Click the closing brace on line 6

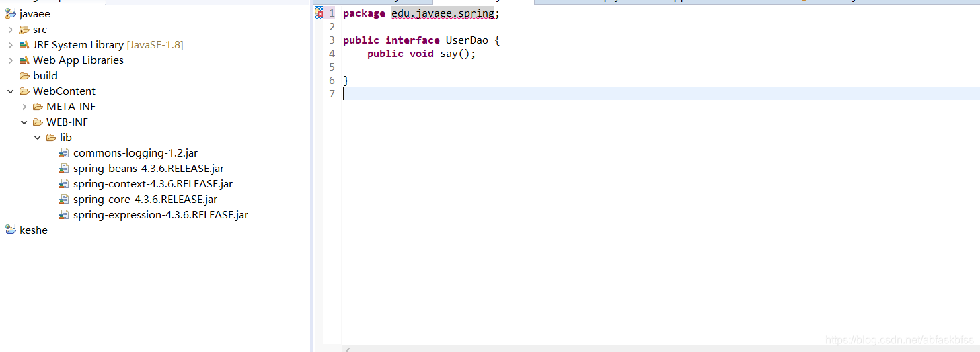[346, 81]
